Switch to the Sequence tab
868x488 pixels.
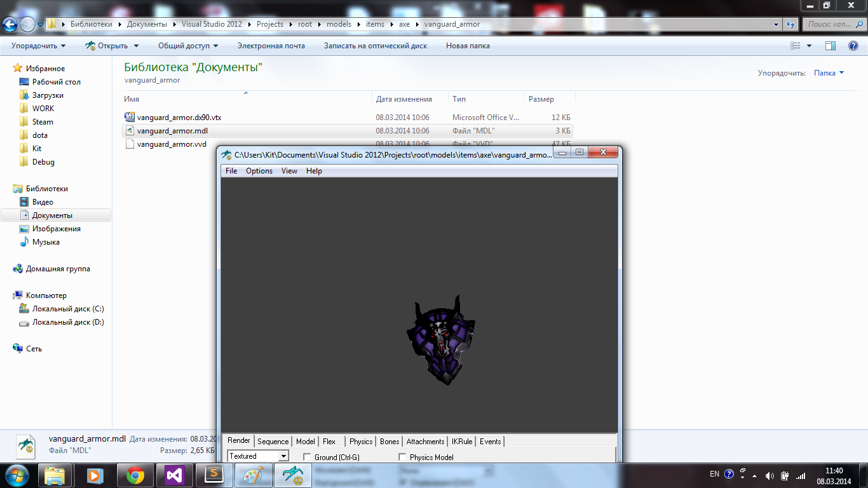tap(273, 442)
